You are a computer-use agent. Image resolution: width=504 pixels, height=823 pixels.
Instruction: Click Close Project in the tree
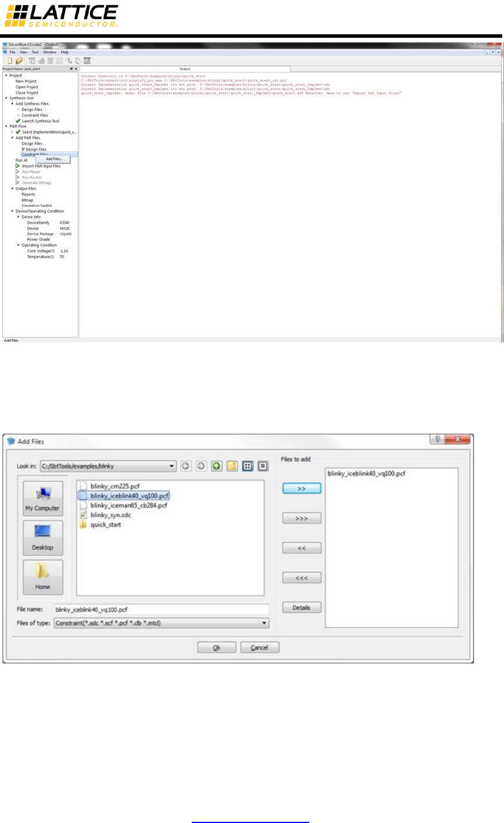[27, 92]
